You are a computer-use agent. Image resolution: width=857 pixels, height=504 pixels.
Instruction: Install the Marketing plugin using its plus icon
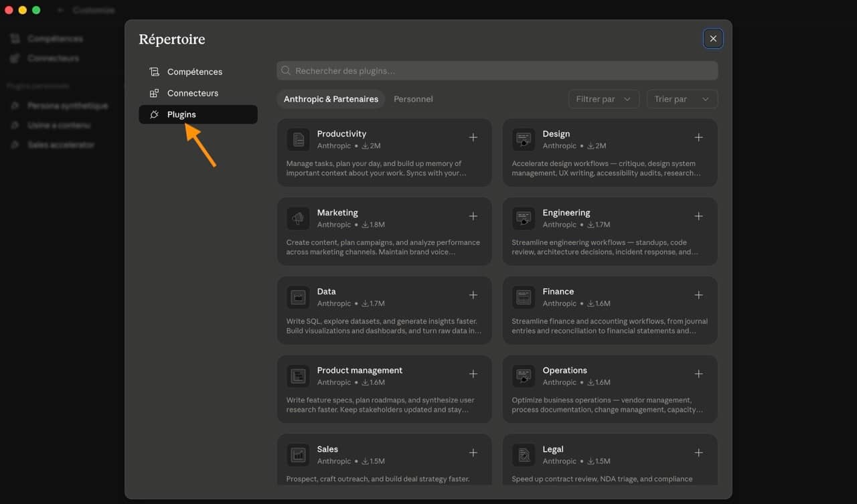click(473, 216)
